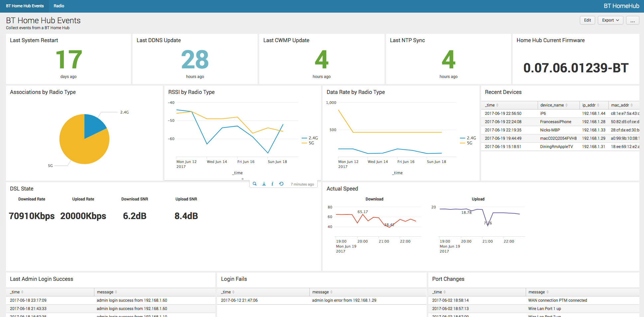Sort Port Changes by _time column
The image size is (644, 317).
[x=439, y=292]
